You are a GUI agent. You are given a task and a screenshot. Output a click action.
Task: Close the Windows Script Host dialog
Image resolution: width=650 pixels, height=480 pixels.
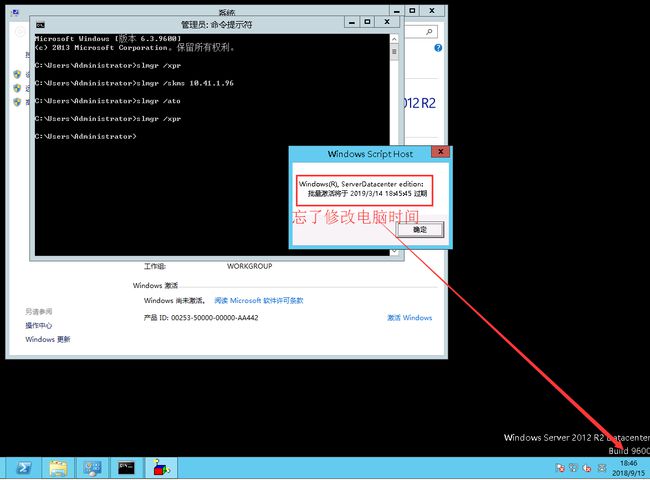[x=441, y=152]
